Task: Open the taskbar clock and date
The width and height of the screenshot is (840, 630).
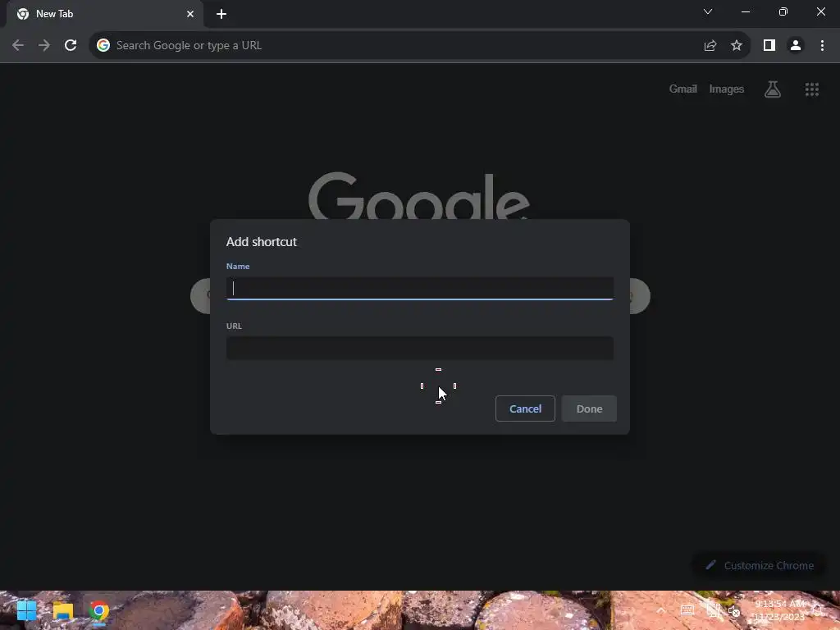Action: [779, 610]
